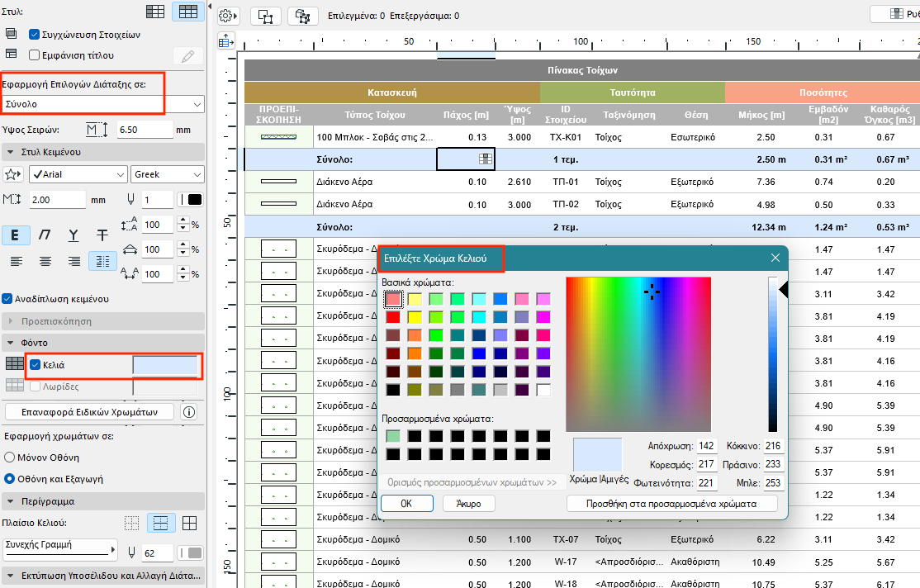Enable the Εμφάνιση τίτλου checkbox
This screenshot has width=920, height=588.
point(35,55)
